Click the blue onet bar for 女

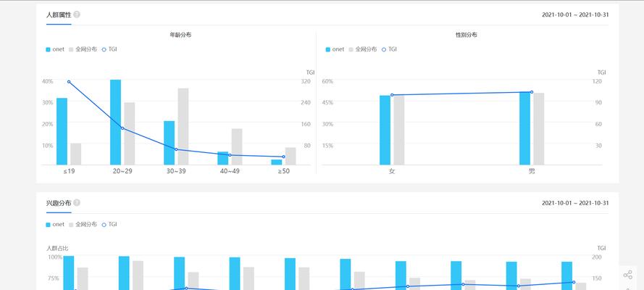pyautogui.click(x=385, y=130)
